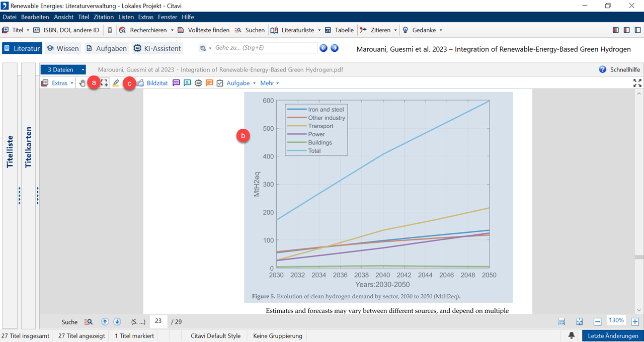Expand the Mehr dropdown menu

[x=269, y=83]
